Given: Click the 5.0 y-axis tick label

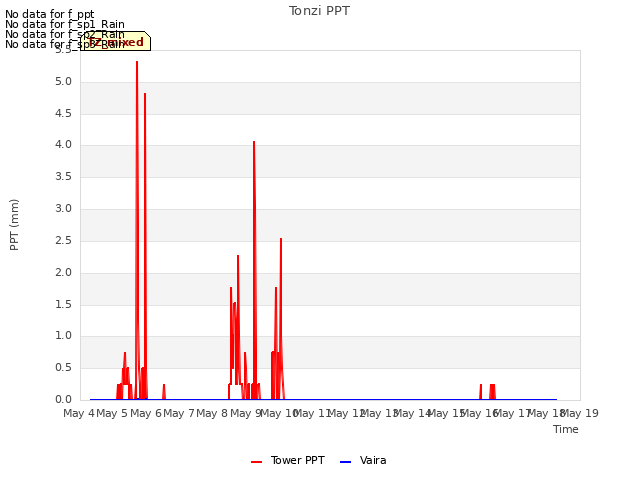Looking at the screenshot, I should pyautogui.click(x=63, y=82).
